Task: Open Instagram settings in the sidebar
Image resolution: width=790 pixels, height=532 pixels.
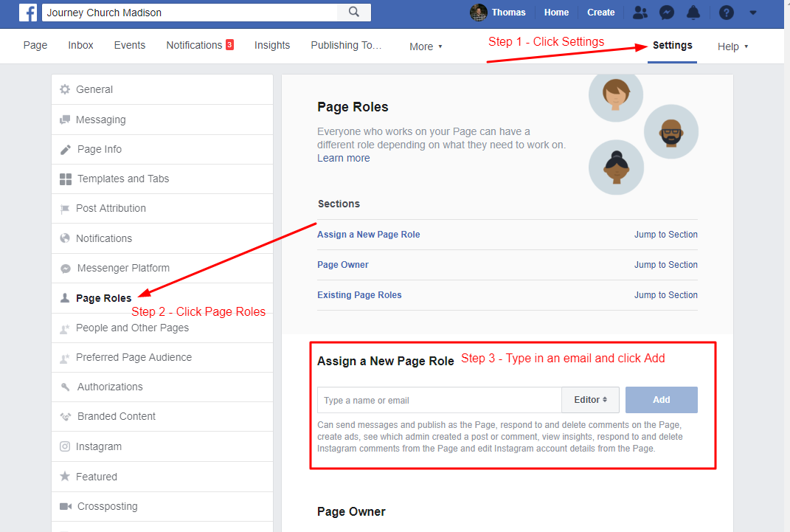Action: pos(98,446)
